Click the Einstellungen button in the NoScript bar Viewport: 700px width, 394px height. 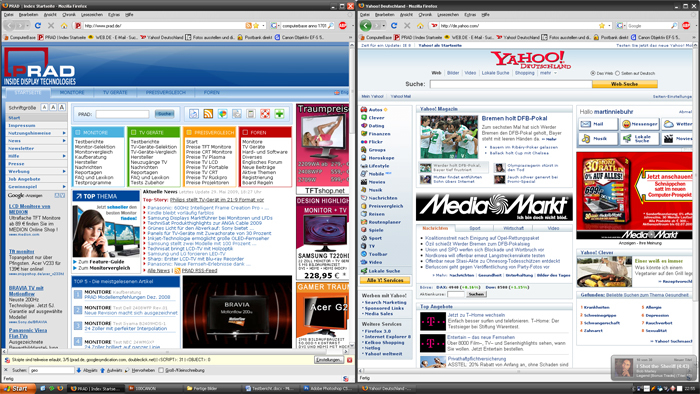(x=329, y=360)
